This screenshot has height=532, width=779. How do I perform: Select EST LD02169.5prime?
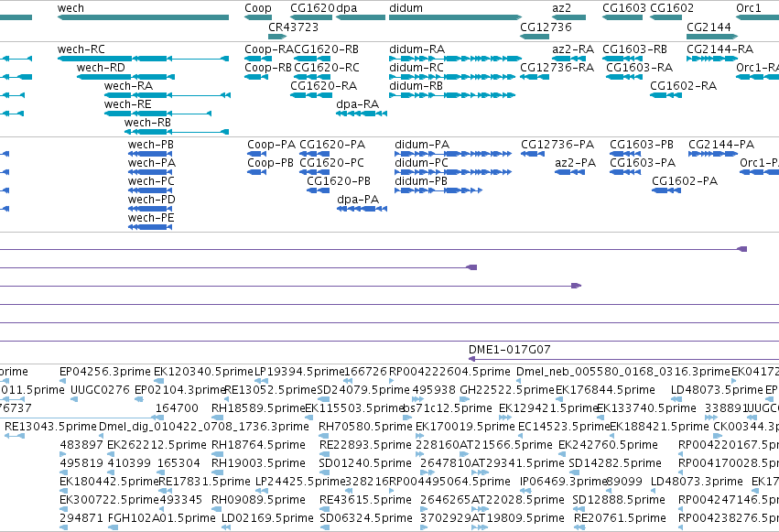pyautogui.click(x=267, y=518)
